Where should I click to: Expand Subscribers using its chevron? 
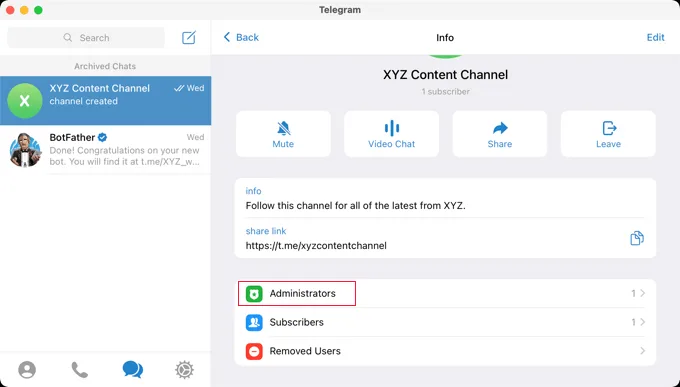click(x=643, y=322)
